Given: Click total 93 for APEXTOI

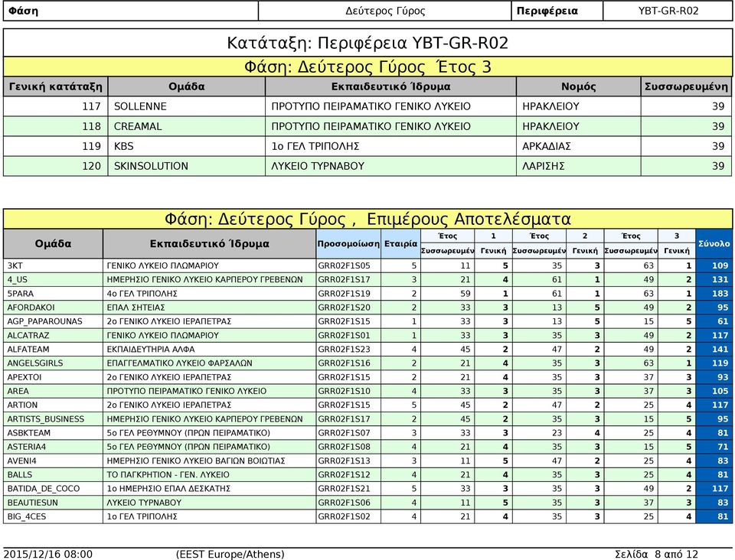Looking at the screenshot, I should (723, 377).
